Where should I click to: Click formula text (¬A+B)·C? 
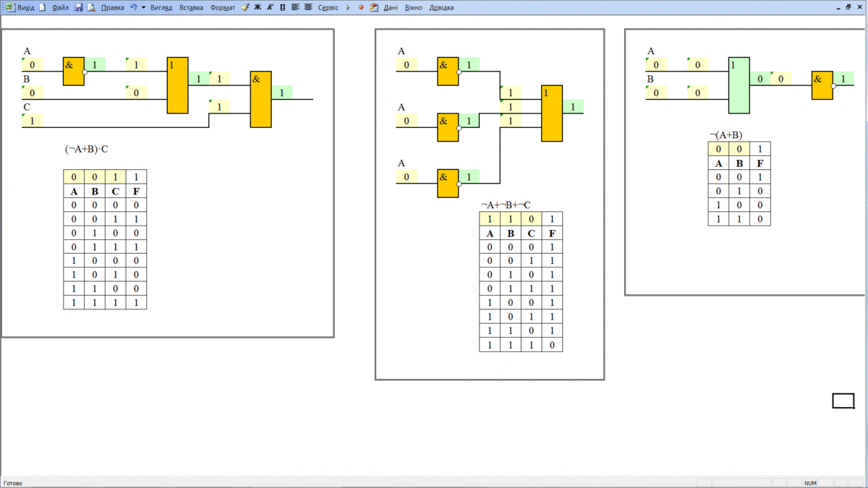point(87,149)
